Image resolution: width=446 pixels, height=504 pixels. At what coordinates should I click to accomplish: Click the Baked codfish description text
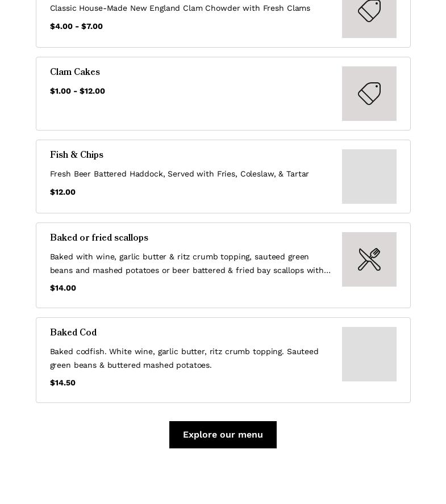pyautogui.click(x=184, y=359)
